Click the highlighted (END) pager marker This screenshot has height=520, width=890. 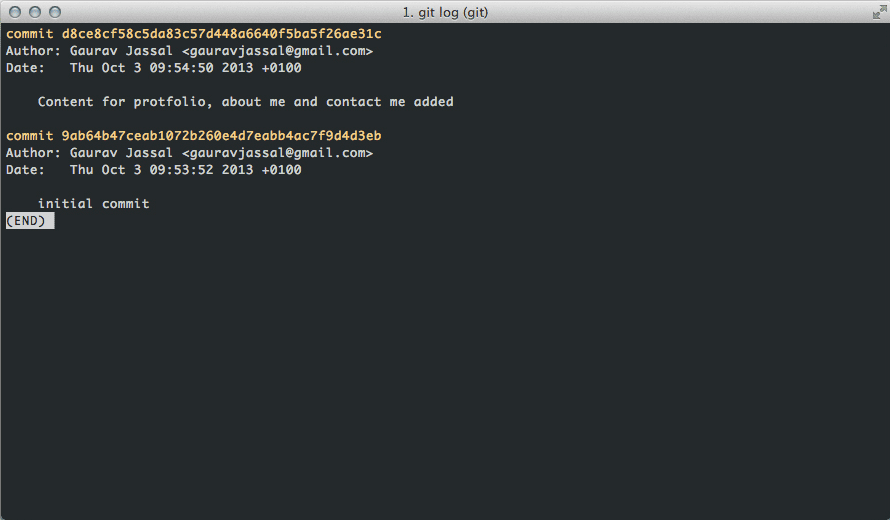29,221
